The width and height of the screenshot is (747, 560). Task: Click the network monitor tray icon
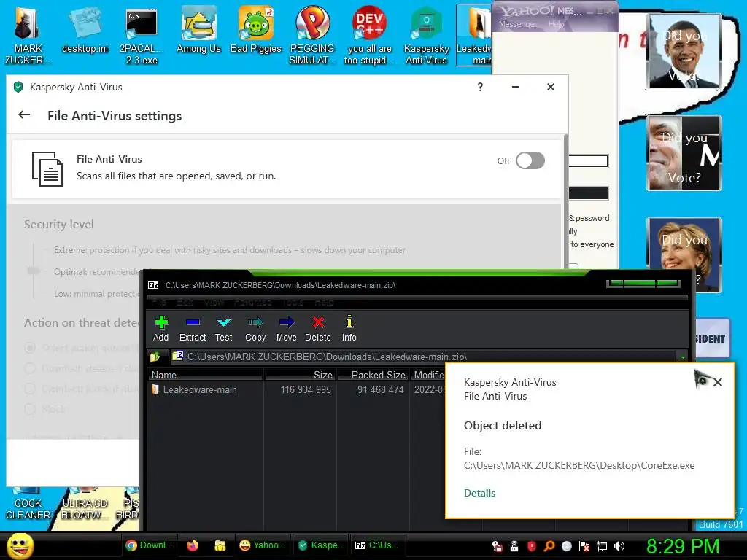[602, 546]
